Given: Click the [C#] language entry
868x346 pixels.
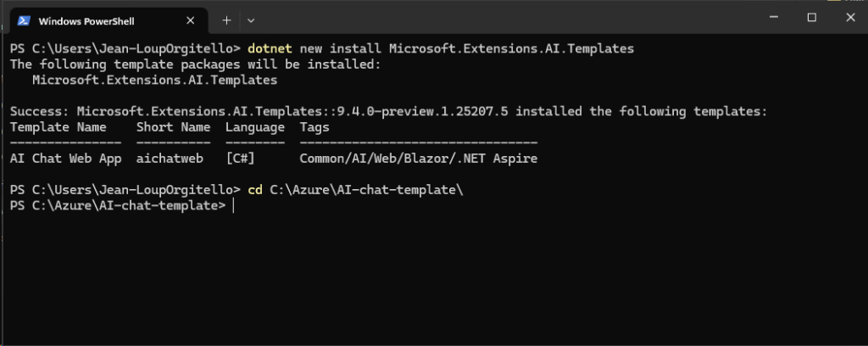Looking at the screenshot, I should [x=240, y=159].
